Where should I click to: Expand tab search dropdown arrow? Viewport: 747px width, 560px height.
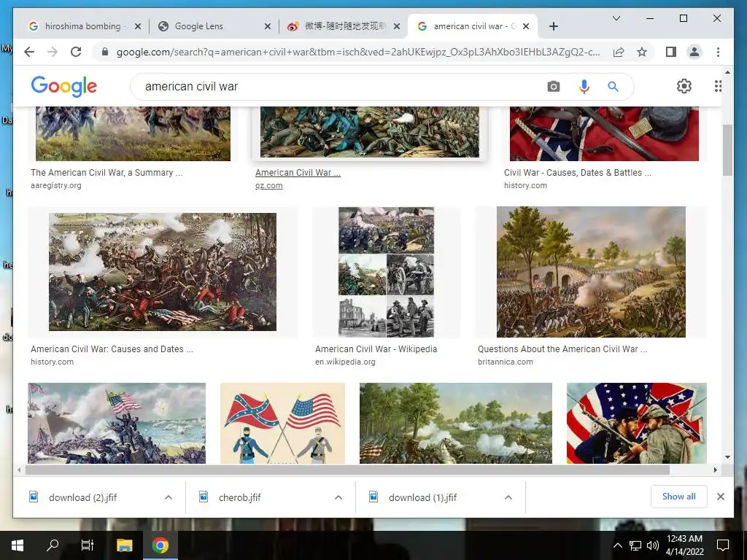[616, 18]
